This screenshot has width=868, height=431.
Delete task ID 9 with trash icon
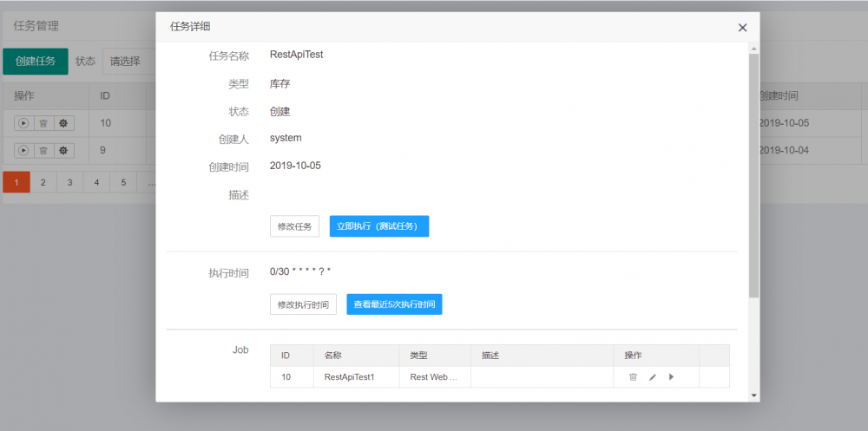(x=43, y=150)
